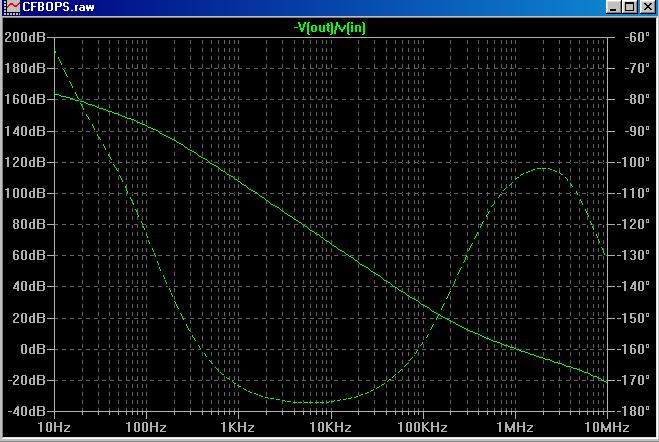
Task: Click the 1MHz frequency axis label
Action: click(515, 427)
